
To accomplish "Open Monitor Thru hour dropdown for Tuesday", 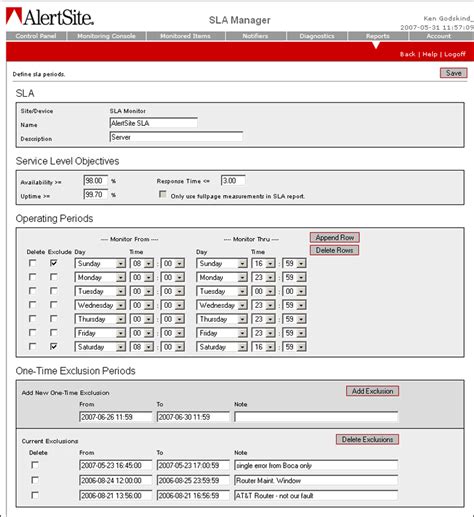I will (263, 291).
